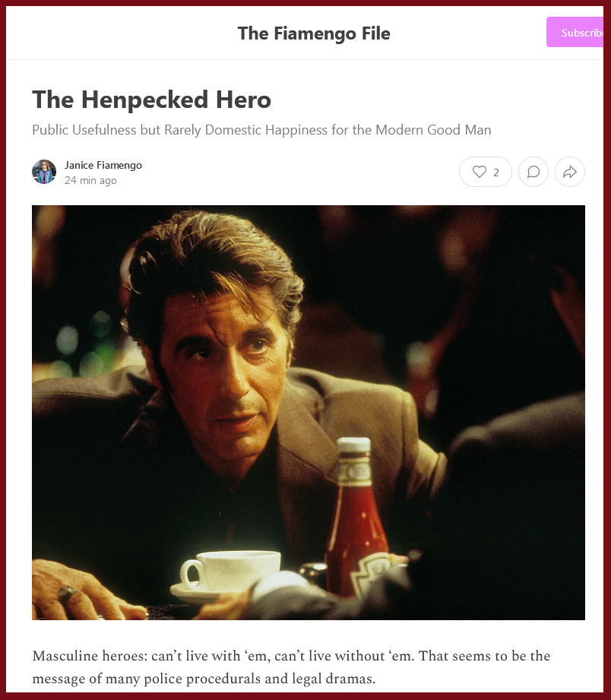The width and height of the screenshot is (611, 700).
Task: Open author profile link Janice Fiamengo
Action: coord(103,165)
